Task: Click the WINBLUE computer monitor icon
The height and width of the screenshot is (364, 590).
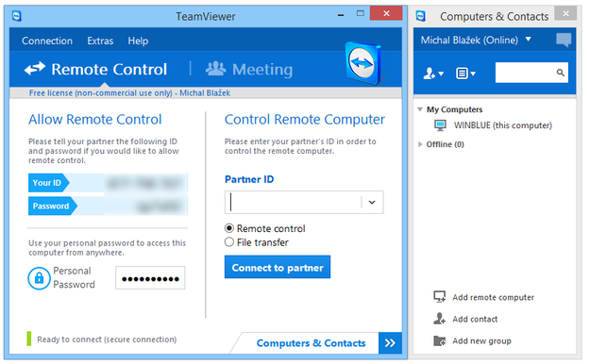Action: point(440,125)
